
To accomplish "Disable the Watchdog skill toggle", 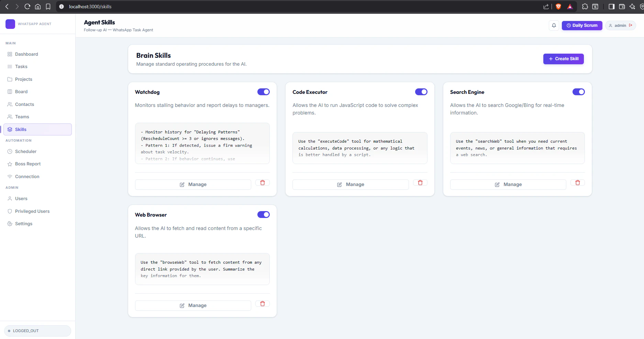I will 264,92.
